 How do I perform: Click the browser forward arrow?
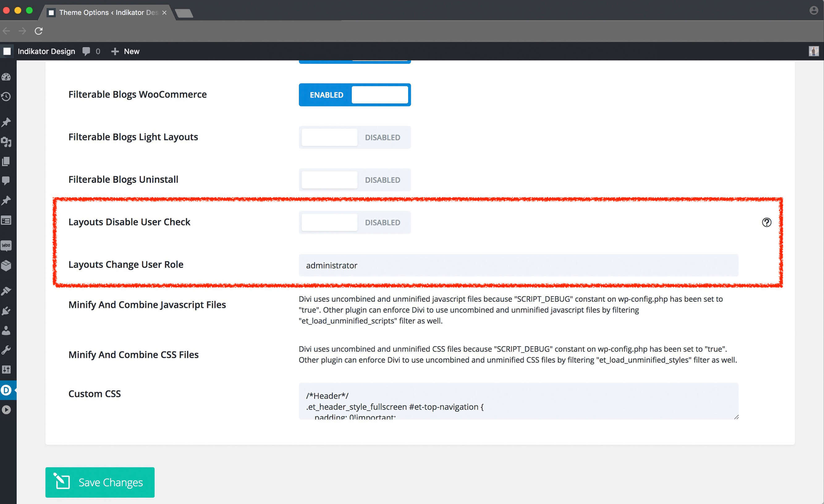pyautogui.click(x=23, y=31)
